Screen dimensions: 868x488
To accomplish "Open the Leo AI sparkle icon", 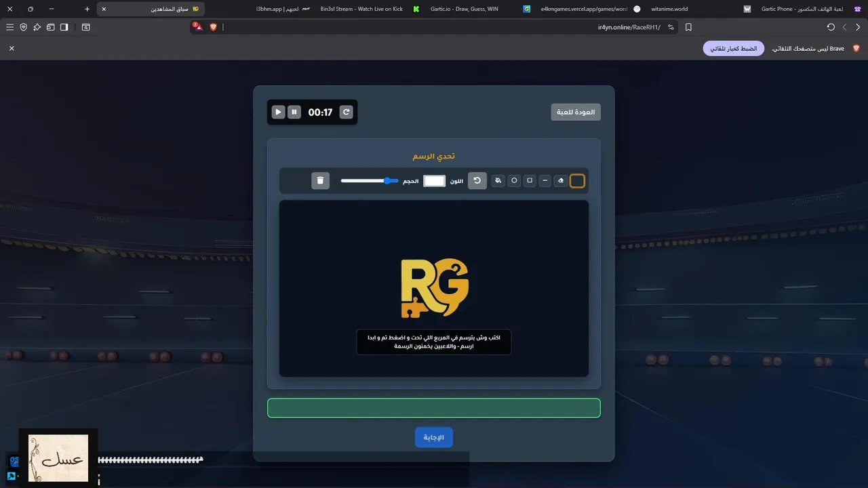I will click(x=37, y=27).
